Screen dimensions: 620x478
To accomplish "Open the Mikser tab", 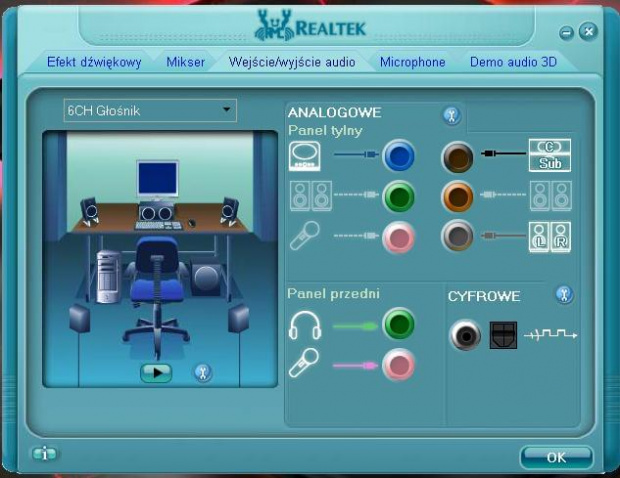I will [185, 62].
